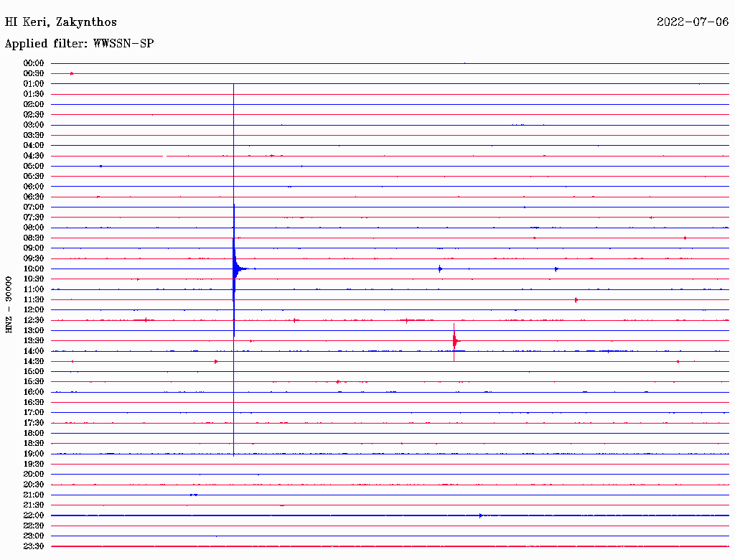Click the 01:00 time label
Viewport: 735px width, 560px height.
tap(34, 84)
